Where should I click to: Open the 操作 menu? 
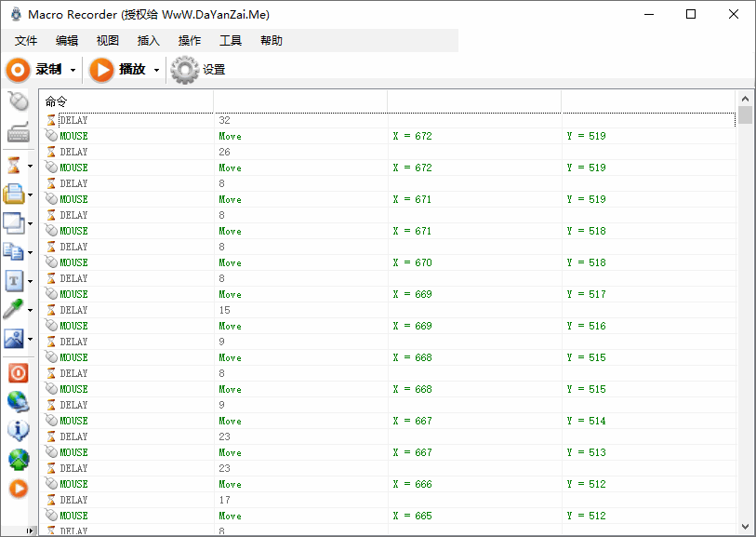[x=190, y=41]
